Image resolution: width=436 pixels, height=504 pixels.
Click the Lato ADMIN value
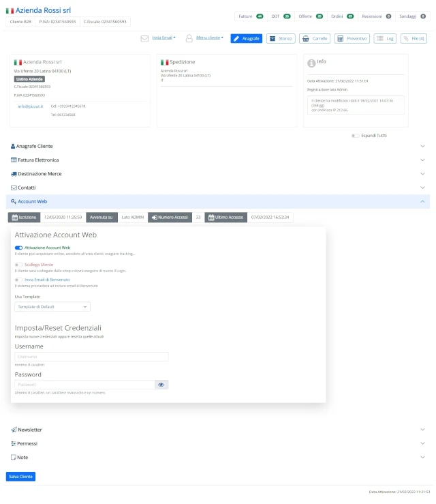(133, 218)
